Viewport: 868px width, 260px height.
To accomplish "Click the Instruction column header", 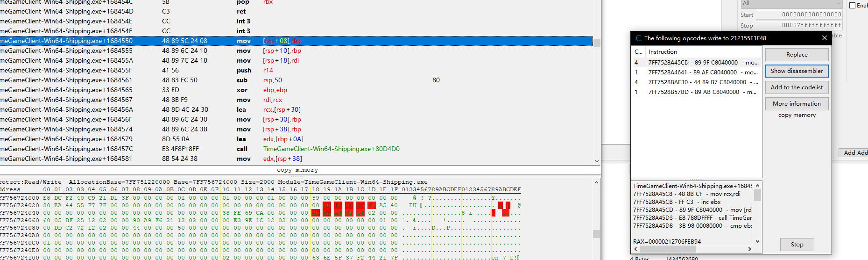I will click(x=700, y=52).
